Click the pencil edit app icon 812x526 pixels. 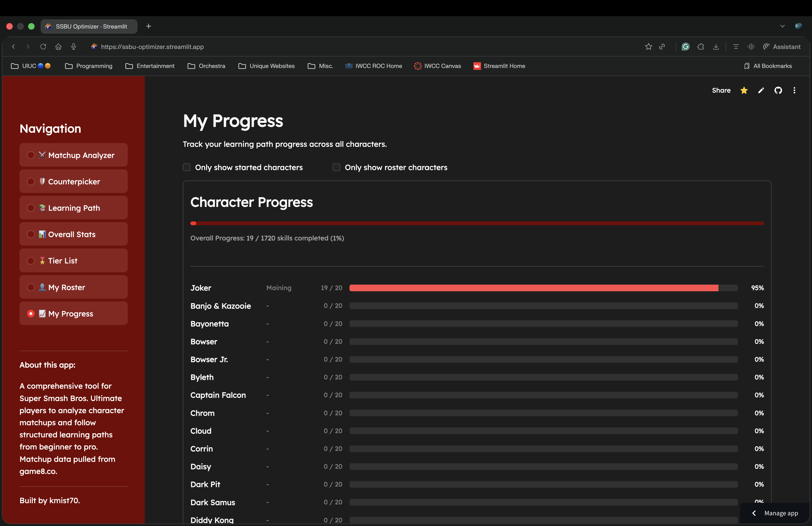pos(761,91)
